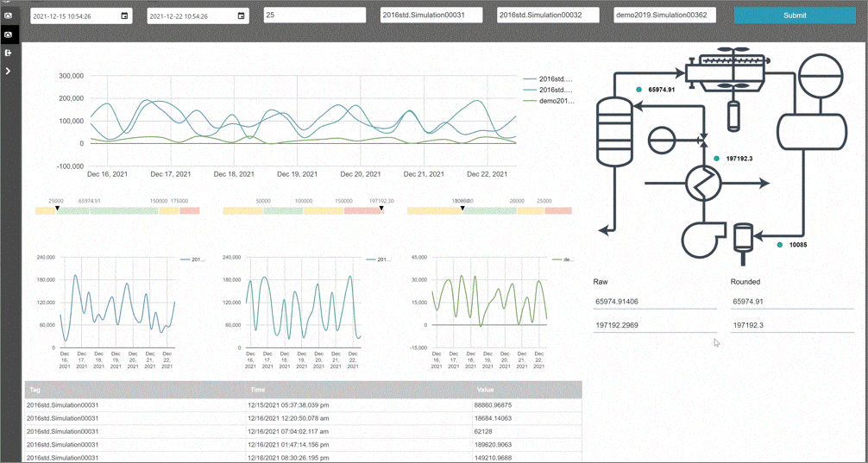Expand the sidebar with the chevron arrow
The image size is (868, 463).
[8, 71]
